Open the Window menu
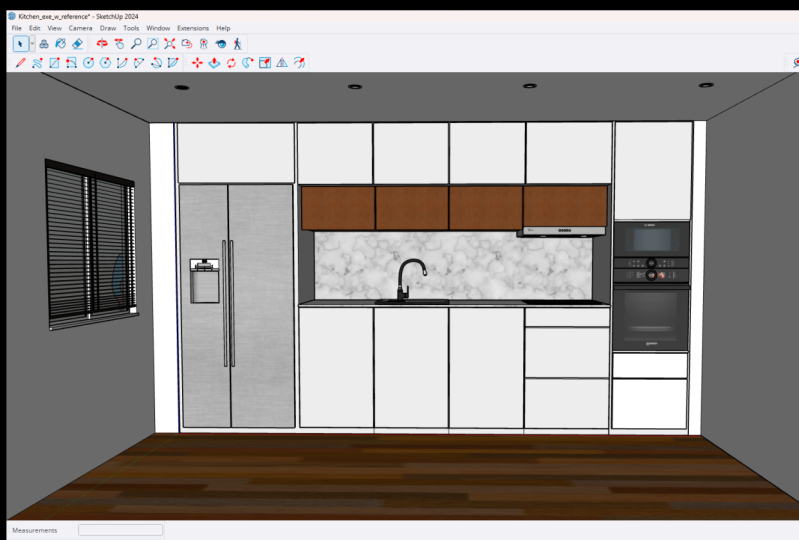Screen dimensions: 799x540 (x=158, y=28)
